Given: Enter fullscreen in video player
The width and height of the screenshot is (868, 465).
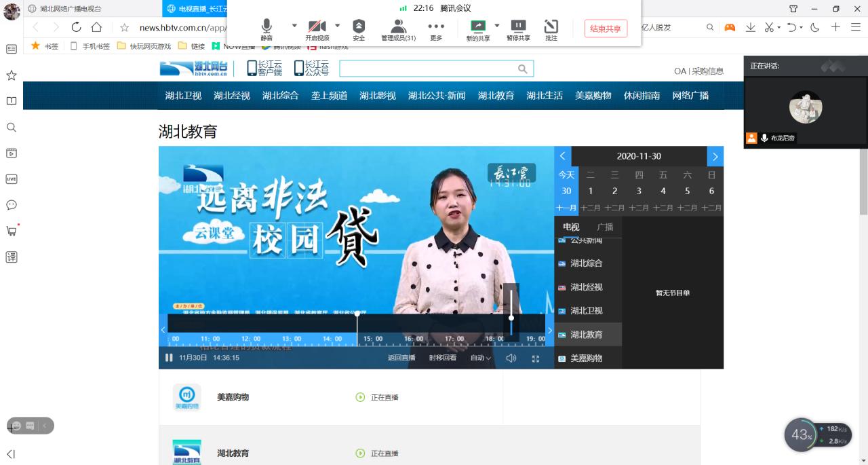Looking at the screenshot, I should point(535,358).
